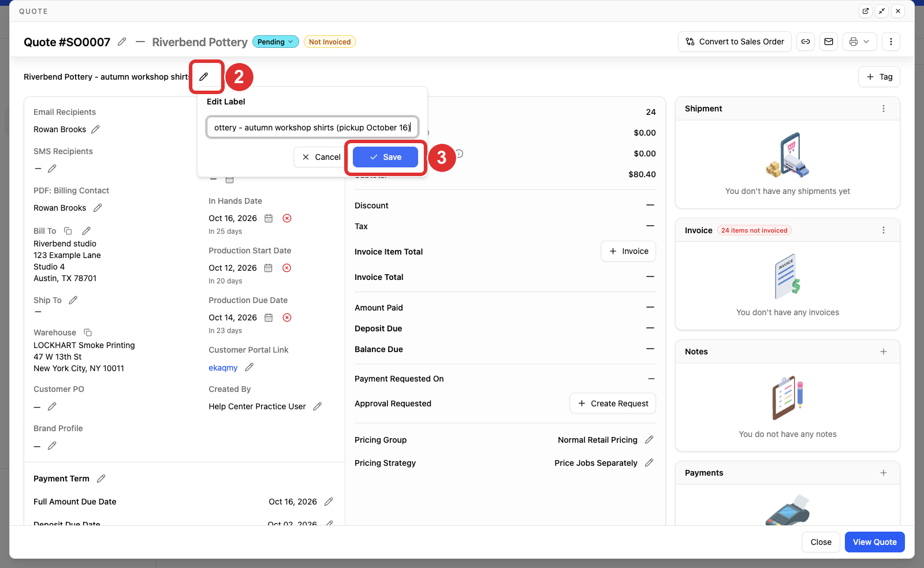Edit the Pricing Strategy setting
This screenshot has height=568, width=924.
tap(649, 463)
